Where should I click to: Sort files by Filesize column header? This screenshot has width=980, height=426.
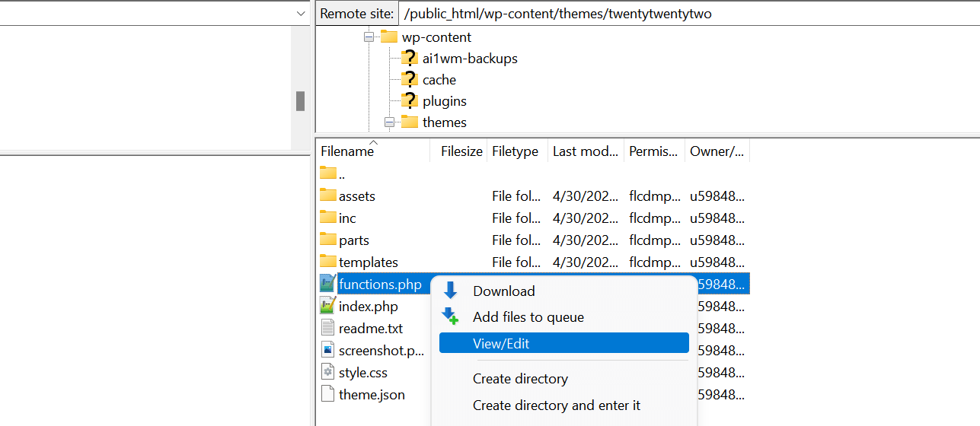461,151
